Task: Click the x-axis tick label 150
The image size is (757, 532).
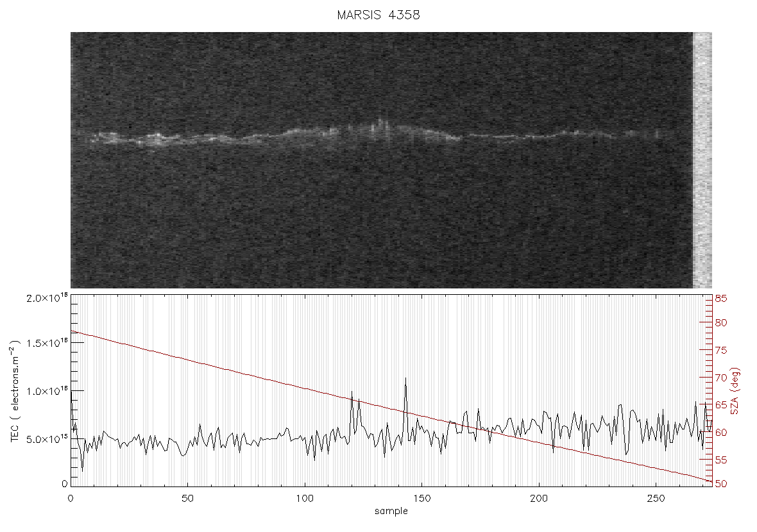Action: (x=422, y=498)
